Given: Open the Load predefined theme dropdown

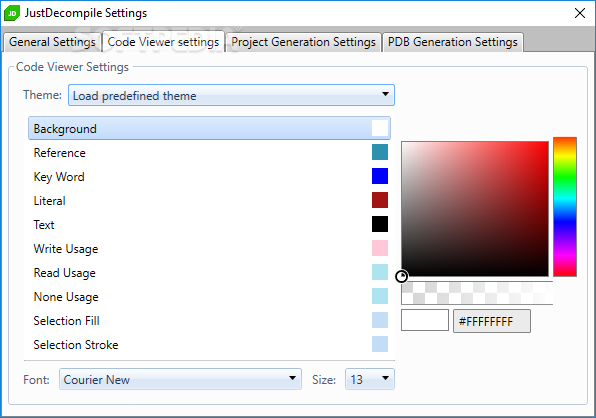Looking at the screenshot, I should point(231,95).
